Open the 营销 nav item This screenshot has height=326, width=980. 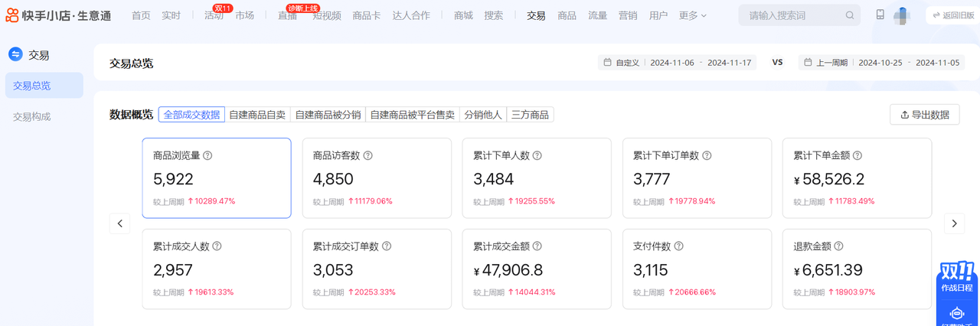628,15
